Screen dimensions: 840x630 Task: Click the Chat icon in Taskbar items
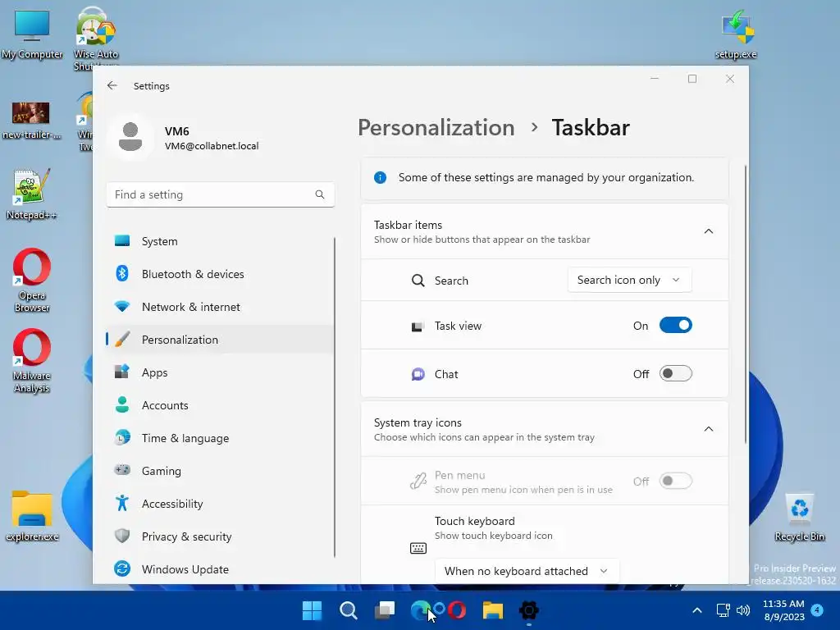tap(418, 374)
